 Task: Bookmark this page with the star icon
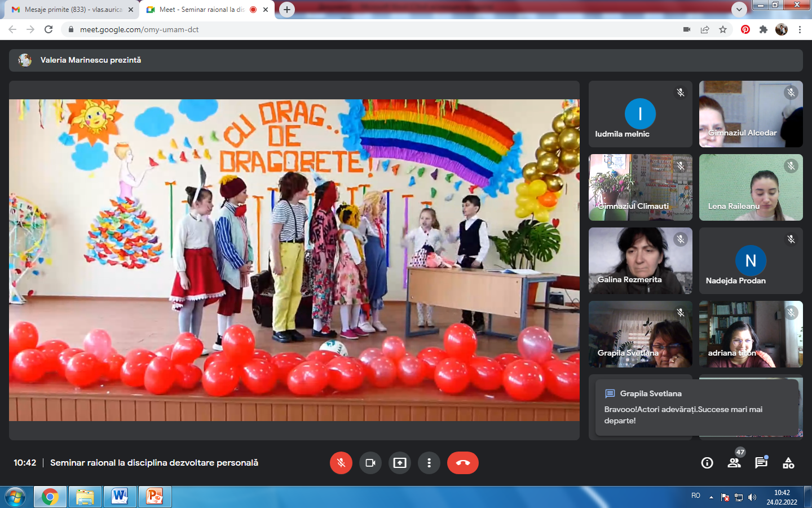click(x=723, y=29)
